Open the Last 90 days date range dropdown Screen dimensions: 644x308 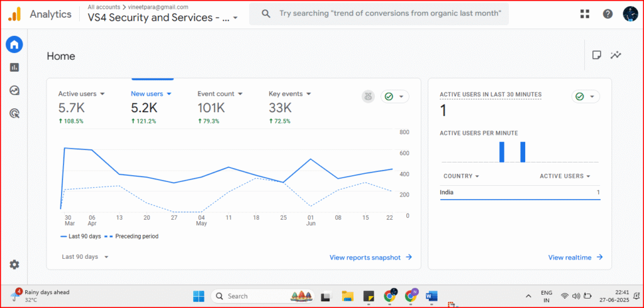(x=85, y=256)
